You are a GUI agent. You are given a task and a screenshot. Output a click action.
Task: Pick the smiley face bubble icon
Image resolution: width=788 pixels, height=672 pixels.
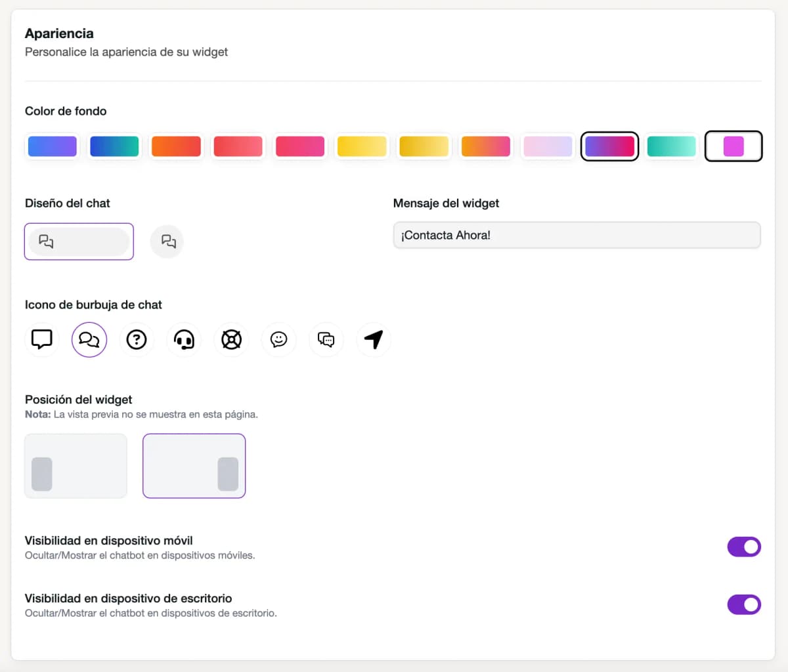tap(278, 339)
